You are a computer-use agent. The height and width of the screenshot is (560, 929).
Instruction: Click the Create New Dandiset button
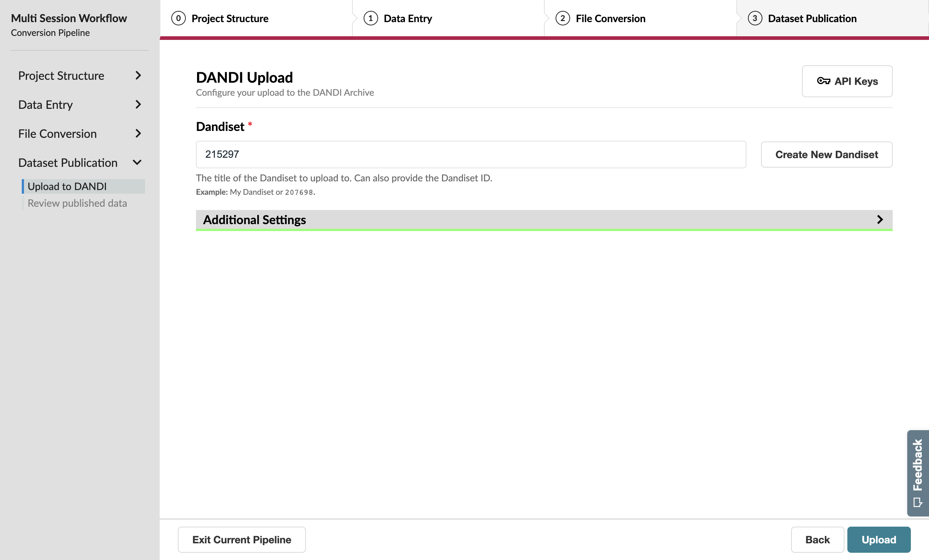(x=826, y=155)
